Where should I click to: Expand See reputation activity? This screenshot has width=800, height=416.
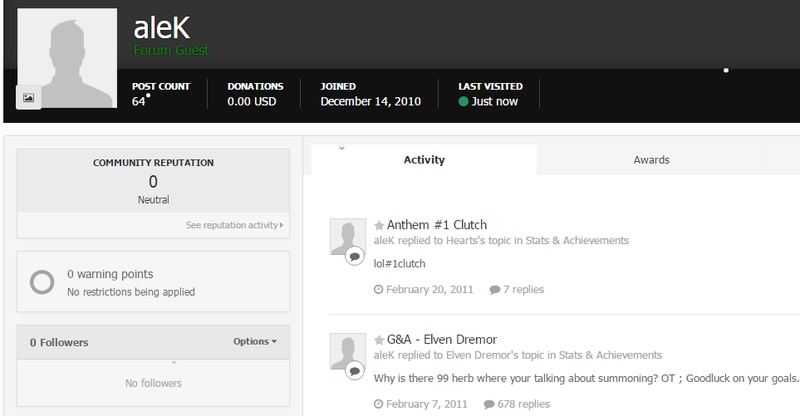point(234,226)
